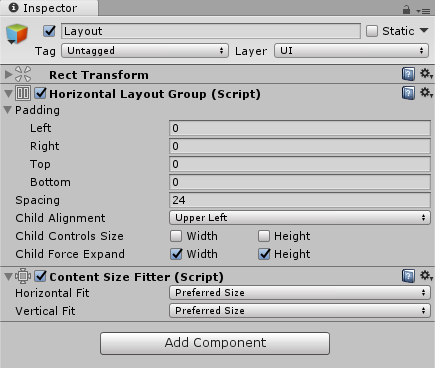Viewport: 435px width, 368px height.
Task: Open the Inspector panel options menu icon
Action: [423, 11]
